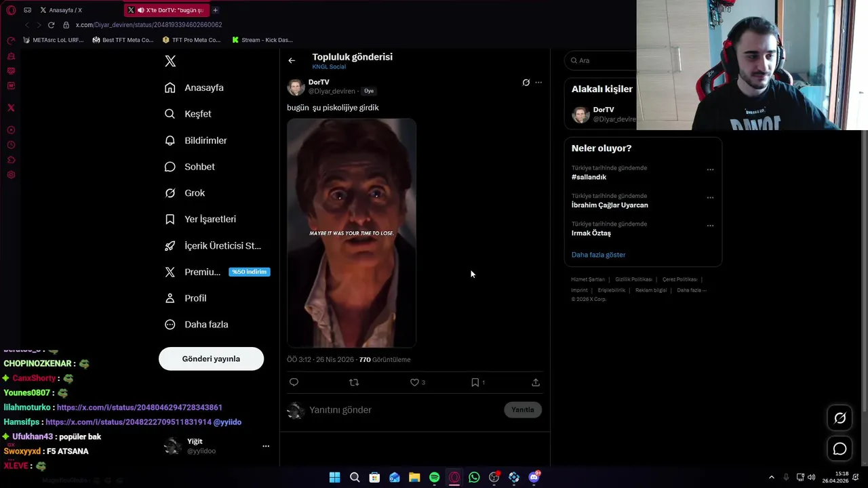The width and height of the screenshot is (868, 488).
Task: Bookmark the post with the bookmark icon
Action: tap(475, 382)
